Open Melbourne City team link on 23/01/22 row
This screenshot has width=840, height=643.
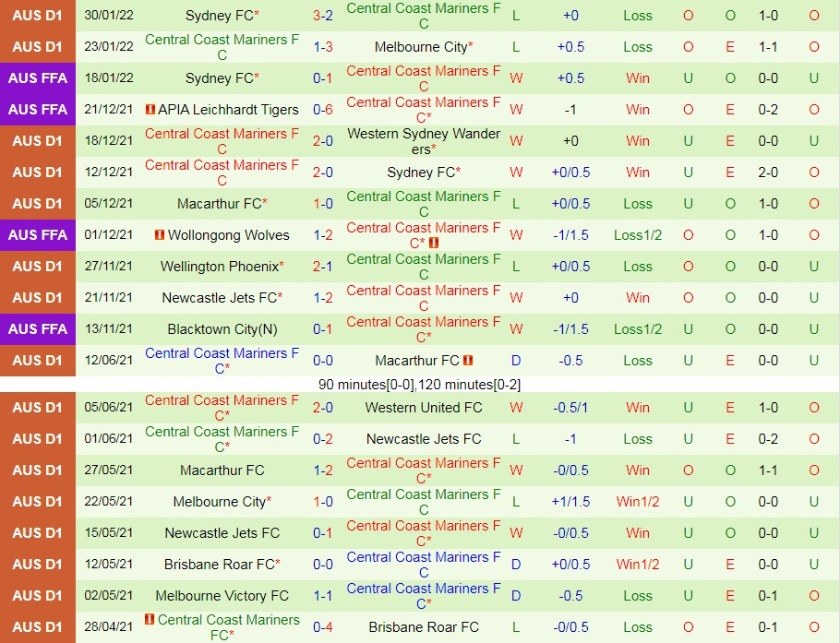point(421,46)
